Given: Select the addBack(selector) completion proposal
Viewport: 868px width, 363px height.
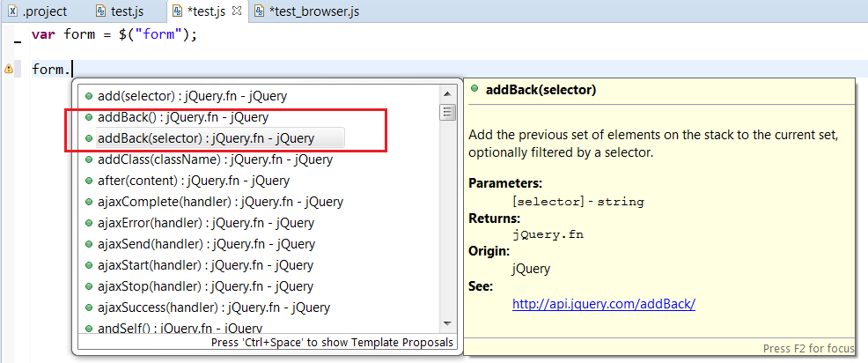Looking at the screenshot, I should pyautogui.click(x=205, y=138).
